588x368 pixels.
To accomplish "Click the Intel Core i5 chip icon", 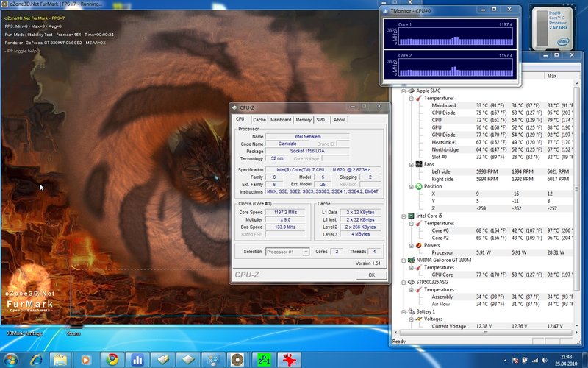I will click(409, 216).
